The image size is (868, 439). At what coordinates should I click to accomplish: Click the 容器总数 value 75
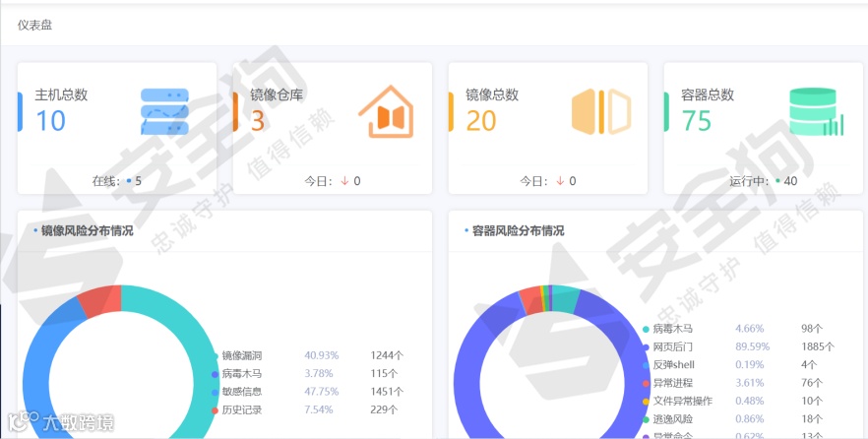coord(697,121)
